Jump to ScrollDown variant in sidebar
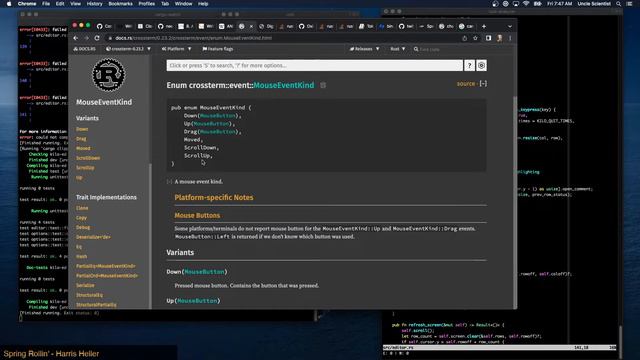The image size is (640, 360). [x=88, y=158]
